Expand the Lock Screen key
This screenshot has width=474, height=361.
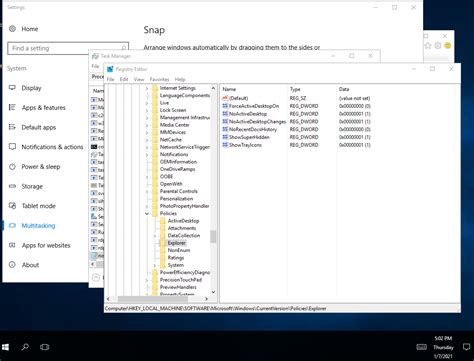[147, 110]
